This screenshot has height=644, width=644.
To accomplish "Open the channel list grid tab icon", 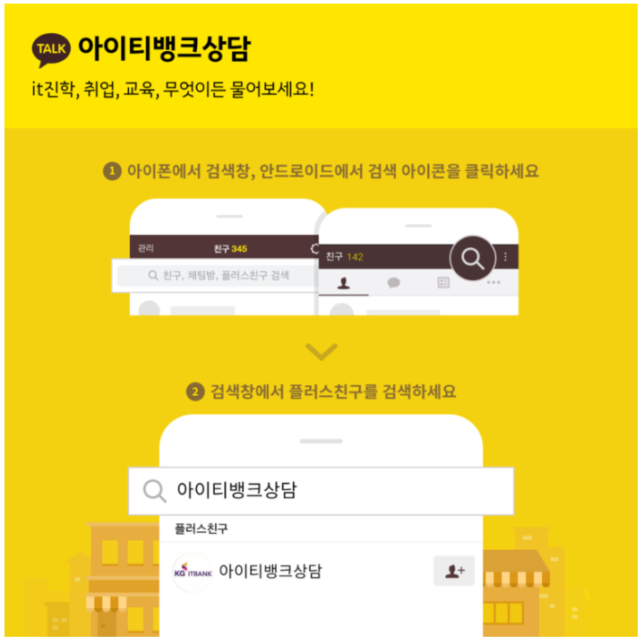I will click(x=443, y=282).
